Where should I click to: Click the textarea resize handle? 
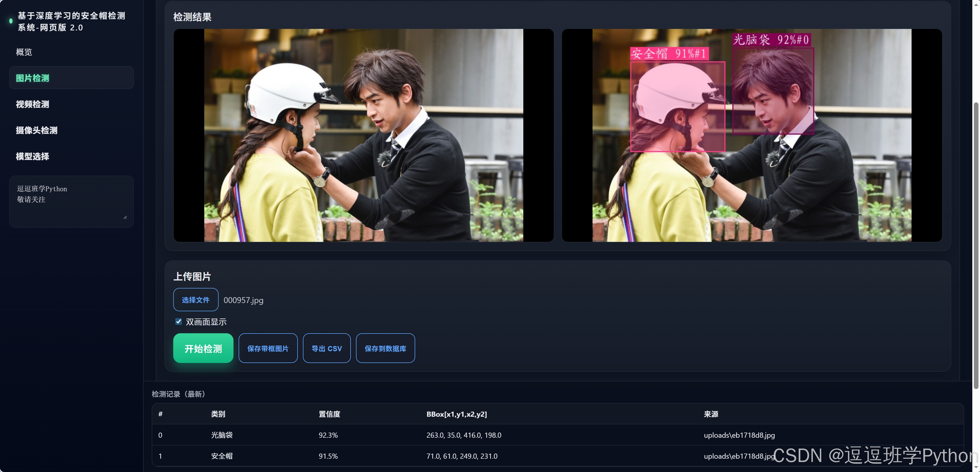[x=125, y=217]
